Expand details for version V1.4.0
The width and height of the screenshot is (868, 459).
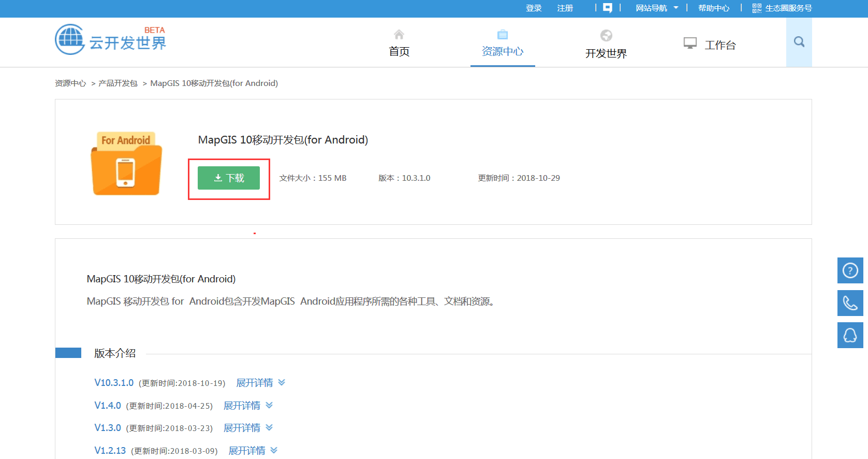pyautogui.click(x=248, y=406)
